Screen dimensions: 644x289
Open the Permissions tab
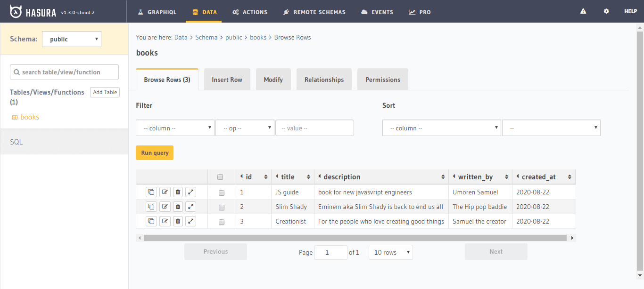pos(382,80)
